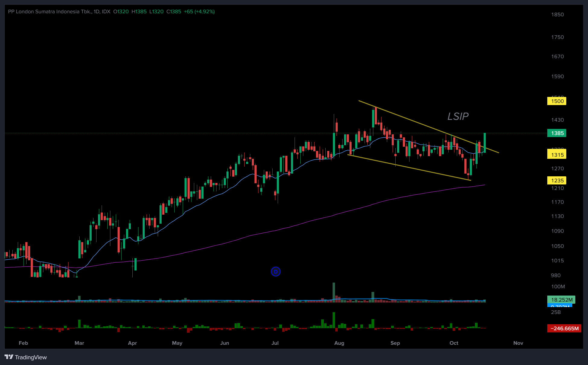Screen dimensions: 588x365
Task: Click the 1590 value on the price scale
Action: point(557,76)
